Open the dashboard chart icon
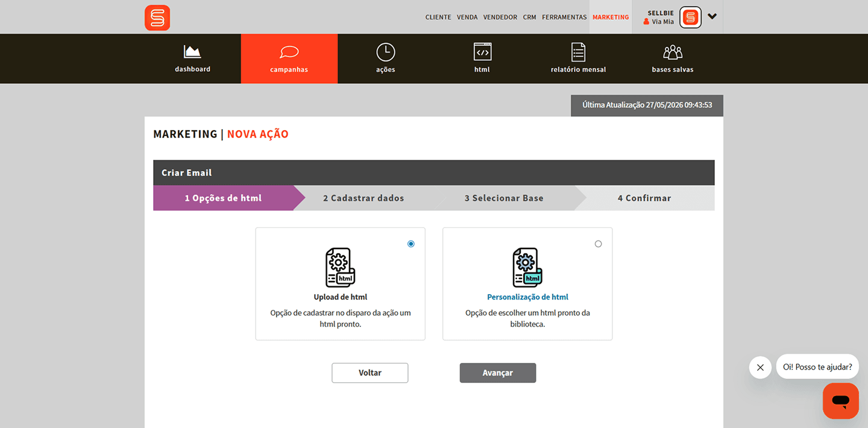868x428 pixels. pos(192,52)
